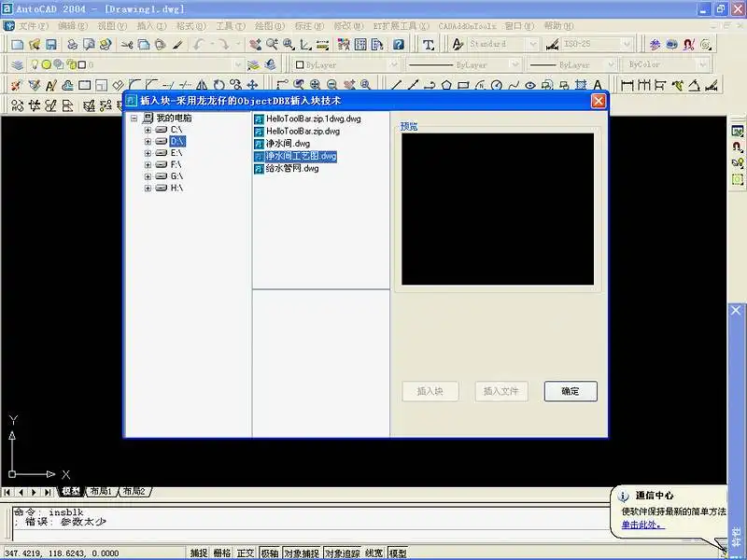Click the command line input area
The height and width of the screenshot is (560, 747).
[310, 533]
